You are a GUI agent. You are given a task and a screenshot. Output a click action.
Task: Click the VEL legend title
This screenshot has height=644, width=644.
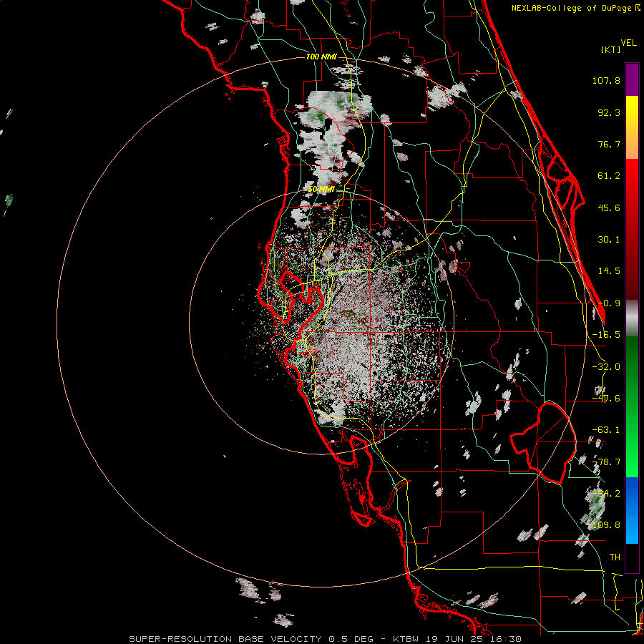point(628,43)
